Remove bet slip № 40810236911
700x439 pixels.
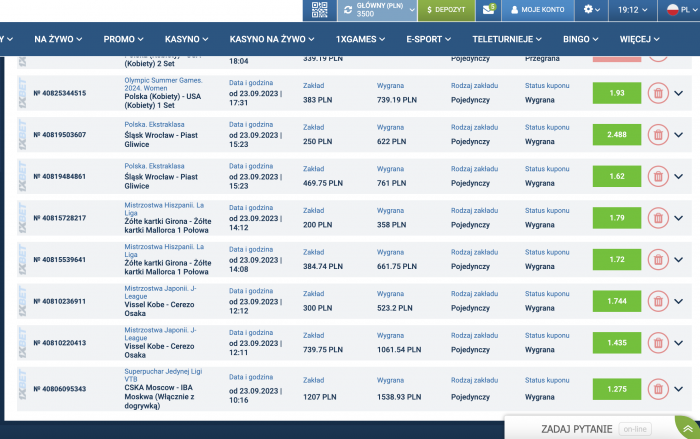click(658, 301)
